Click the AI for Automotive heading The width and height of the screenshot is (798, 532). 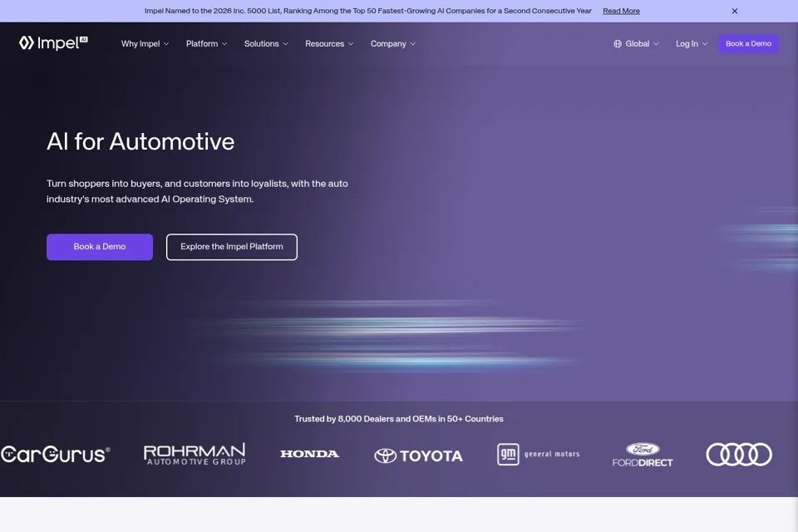(140, 141)
